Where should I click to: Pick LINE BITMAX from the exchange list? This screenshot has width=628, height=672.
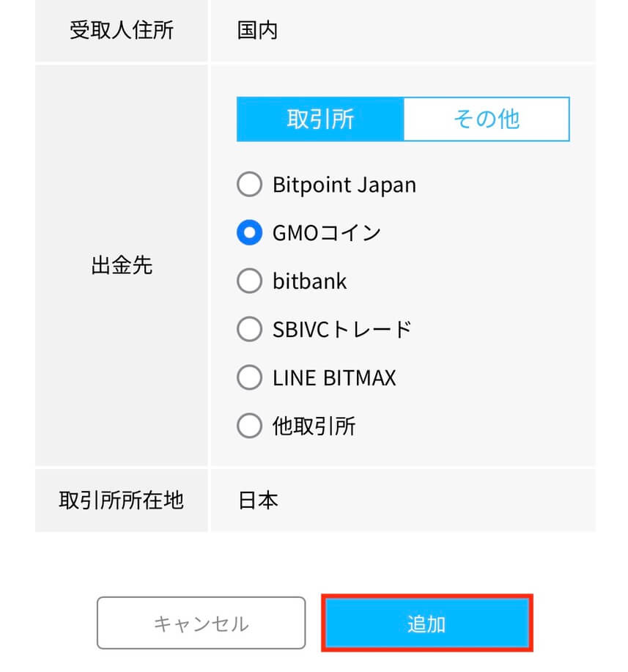tap(250, 377)
